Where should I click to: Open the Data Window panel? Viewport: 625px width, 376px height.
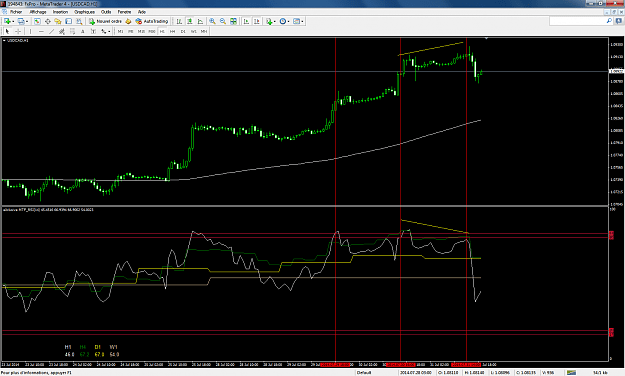pos(47,21)
